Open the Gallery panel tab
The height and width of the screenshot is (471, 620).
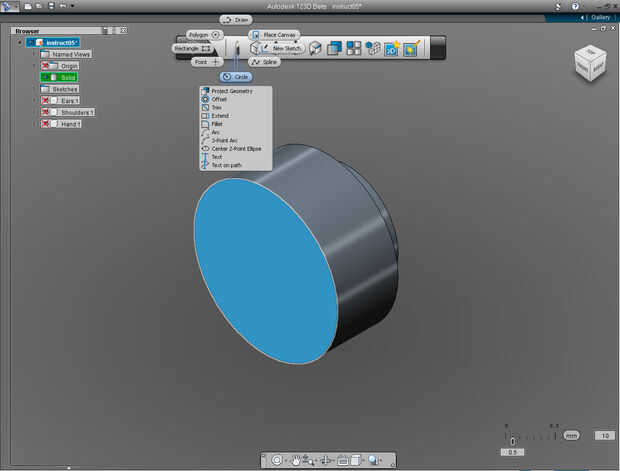(x=600, y=17)
